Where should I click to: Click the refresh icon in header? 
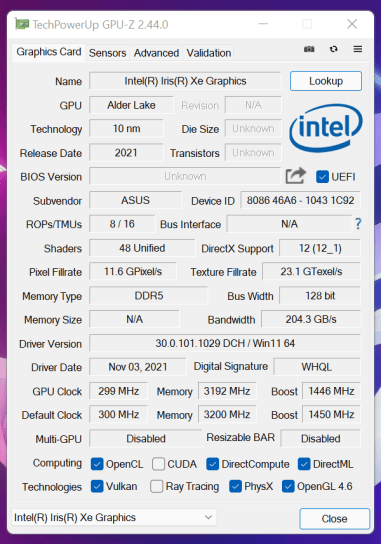333,49
